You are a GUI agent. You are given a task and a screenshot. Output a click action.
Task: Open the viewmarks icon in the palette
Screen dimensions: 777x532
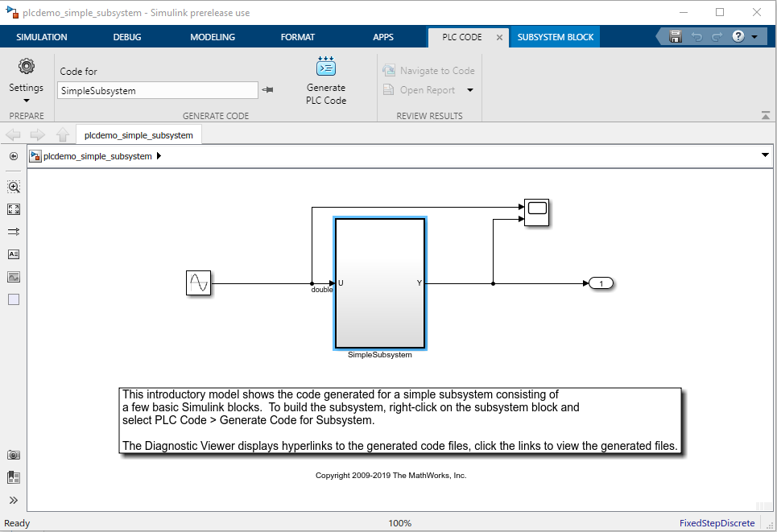tap(14, 477)
